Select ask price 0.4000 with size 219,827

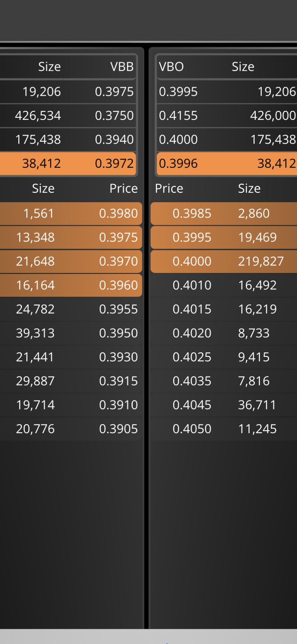click(224, 261)
